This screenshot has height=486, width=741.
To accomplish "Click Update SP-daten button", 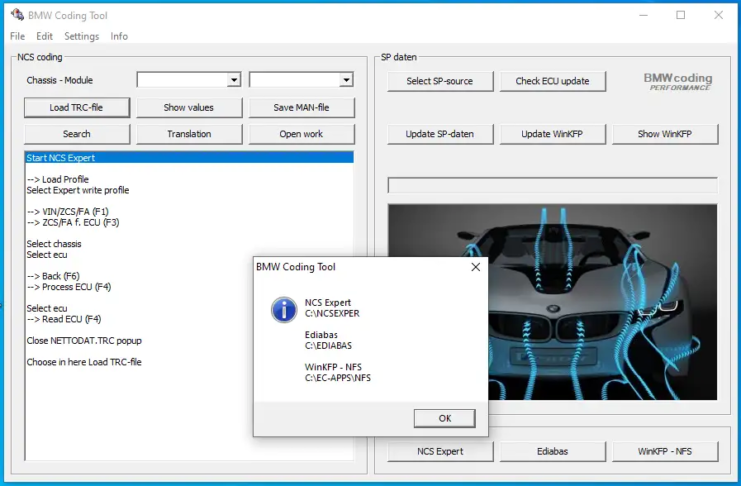I will click(440, 134).
